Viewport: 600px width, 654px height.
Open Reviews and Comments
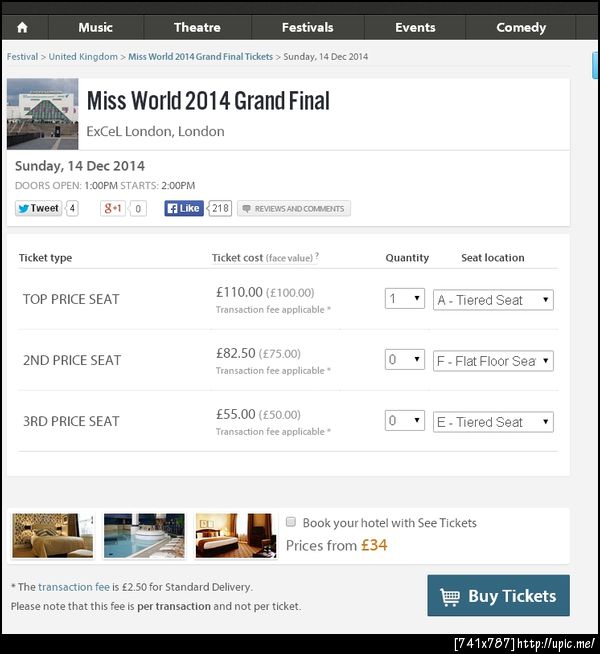pyautogui.click(x=294, y=209)
